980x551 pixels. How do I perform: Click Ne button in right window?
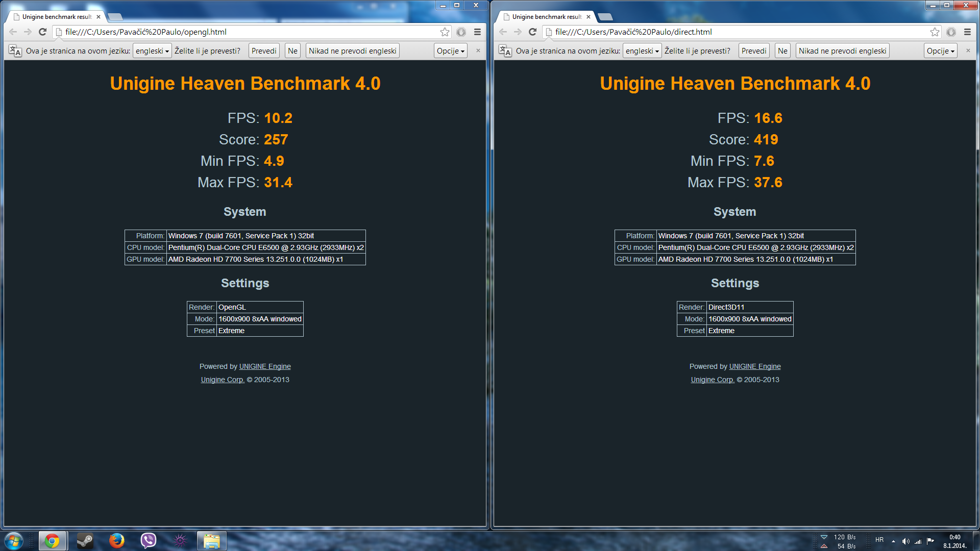pos(782,51)
